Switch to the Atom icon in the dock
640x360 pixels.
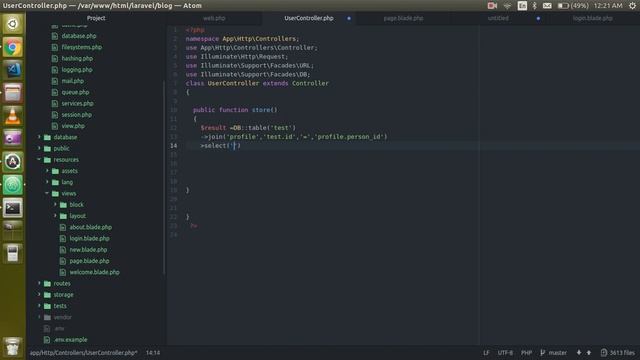(x=13, y=185)
